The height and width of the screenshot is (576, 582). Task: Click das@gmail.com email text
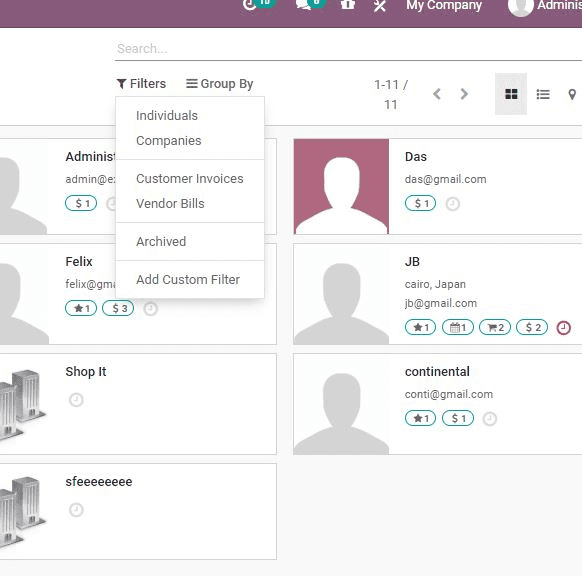pos(445,179)
